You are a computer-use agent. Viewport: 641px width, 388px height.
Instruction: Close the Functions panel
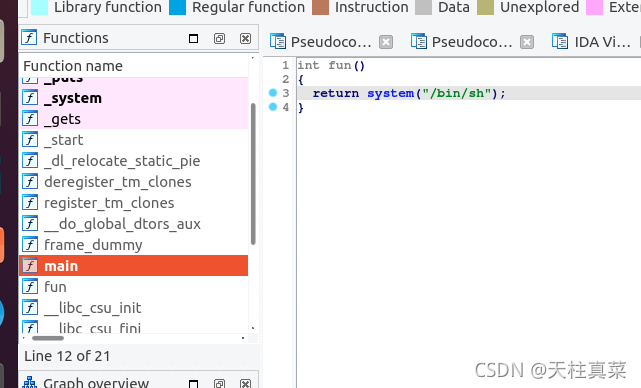click(245, 38)
